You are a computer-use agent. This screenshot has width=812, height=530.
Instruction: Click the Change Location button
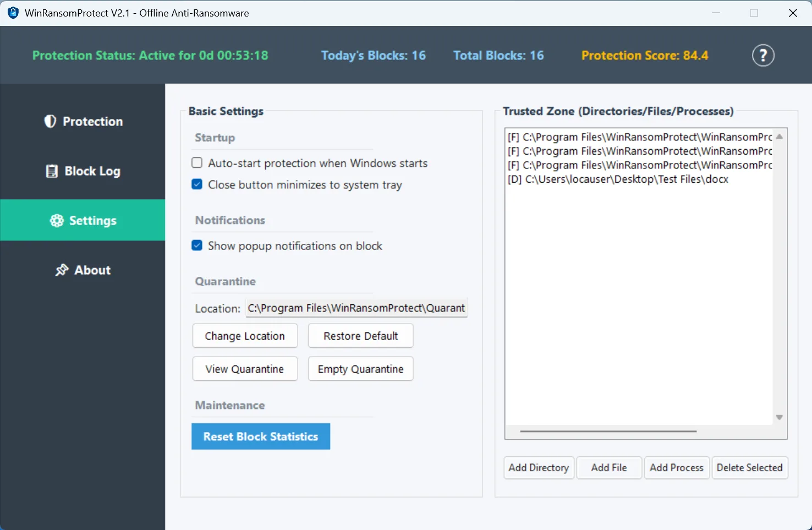point(245,336)
